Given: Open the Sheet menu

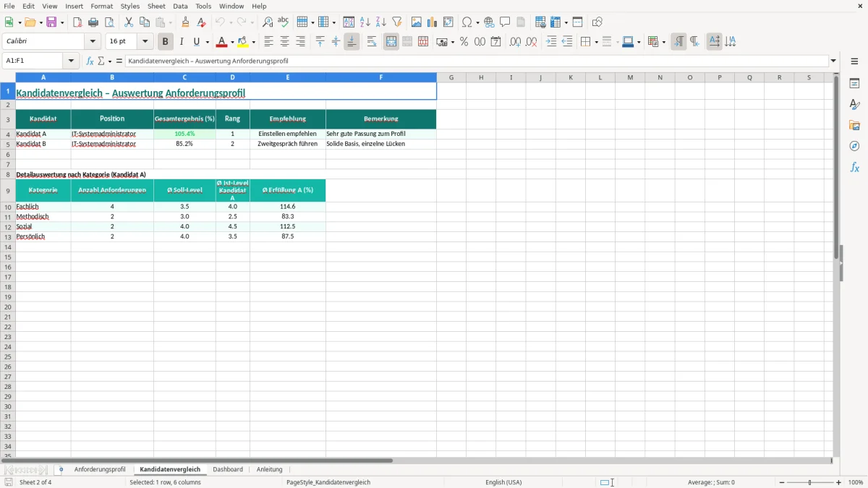Looking at the screenshot, I should point(156,6).
